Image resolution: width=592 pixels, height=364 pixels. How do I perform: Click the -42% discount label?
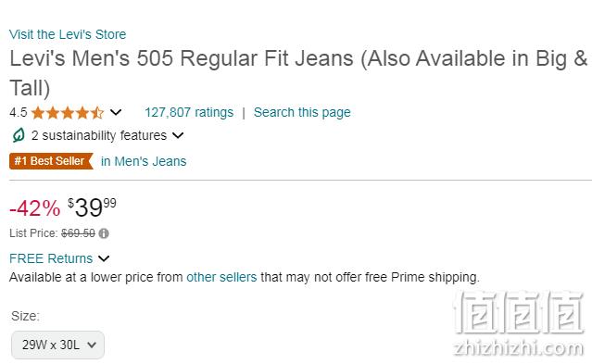[34, 208]
